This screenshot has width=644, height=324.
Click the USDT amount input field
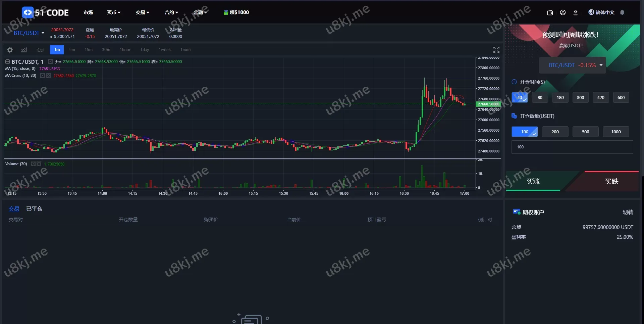click(572, 147)
